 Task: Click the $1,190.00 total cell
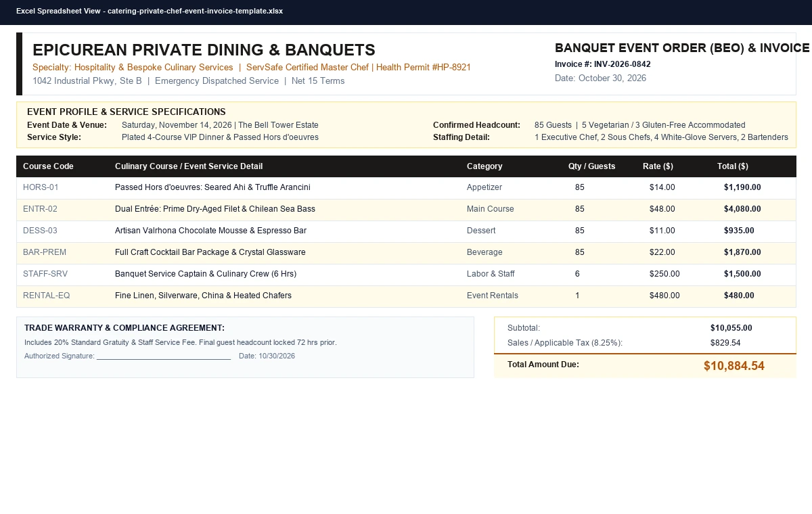tap(742, 187)
